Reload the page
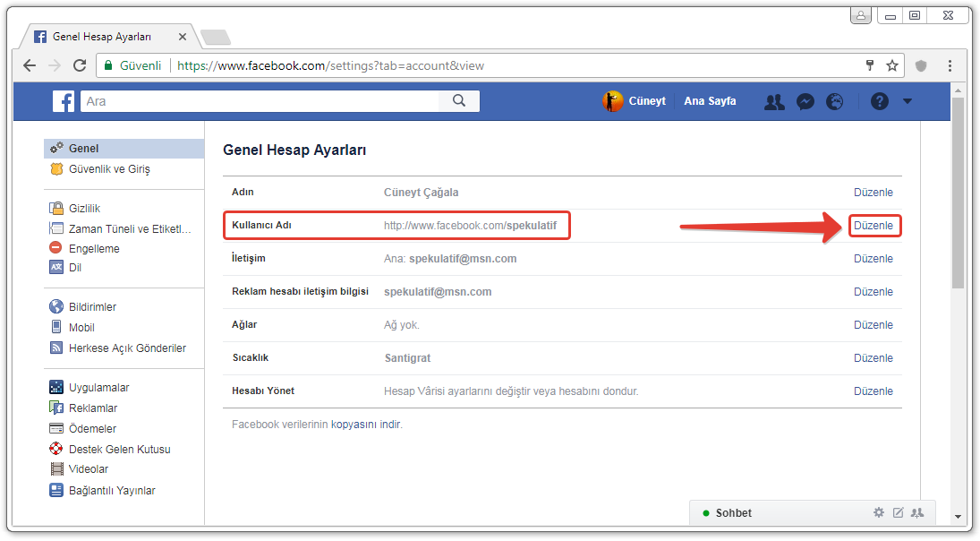Viewport: 980px width, 541px height. [x=80, y=65]
